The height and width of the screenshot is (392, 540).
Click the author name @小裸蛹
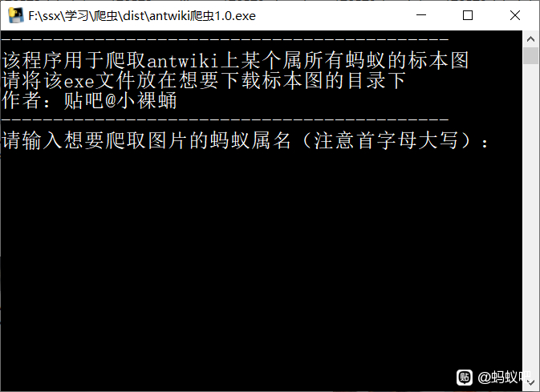141,100
